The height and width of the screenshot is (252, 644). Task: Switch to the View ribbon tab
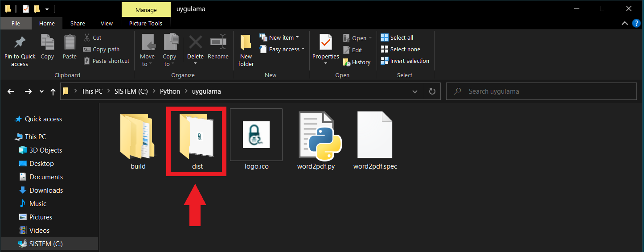[x=107, y=24]
